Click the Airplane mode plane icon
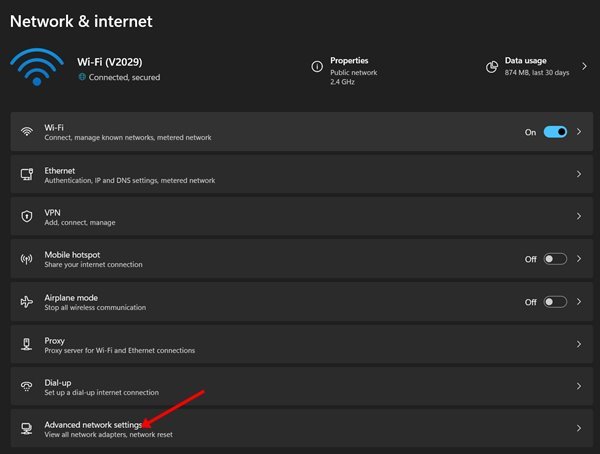 [27, 302]
